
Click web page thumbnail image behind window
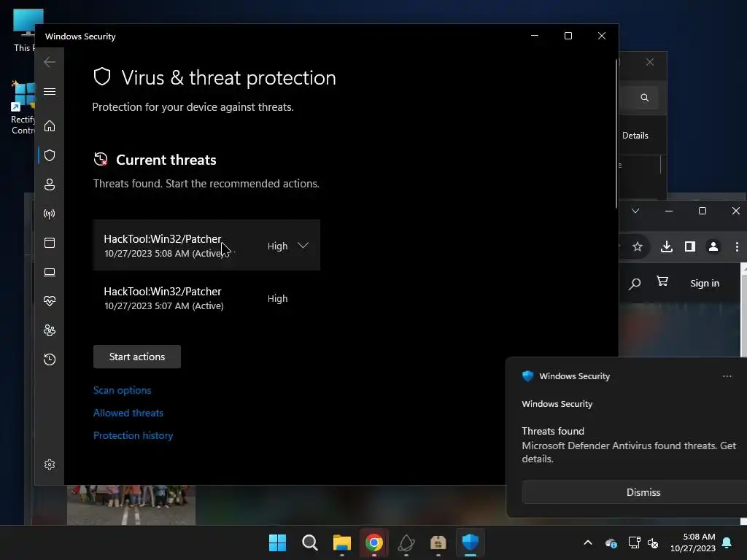[131, 505]
